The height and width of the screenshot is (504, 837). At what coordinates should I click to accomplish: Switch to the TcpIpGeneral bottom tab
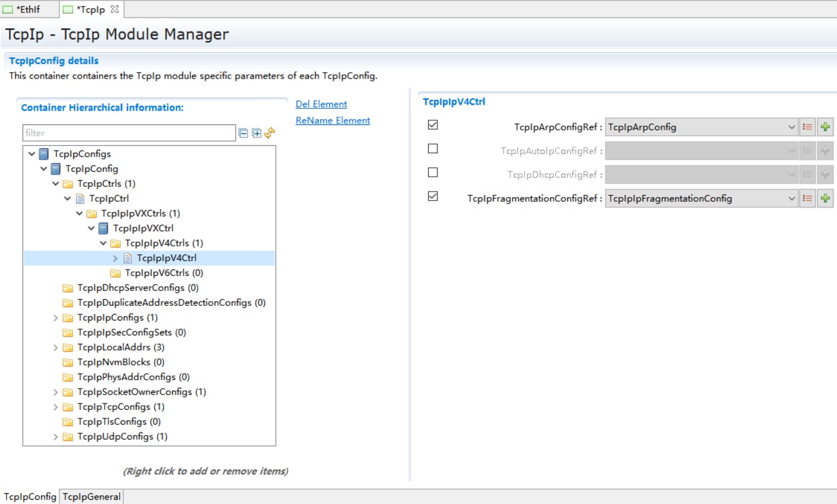[x=92, y=496]
